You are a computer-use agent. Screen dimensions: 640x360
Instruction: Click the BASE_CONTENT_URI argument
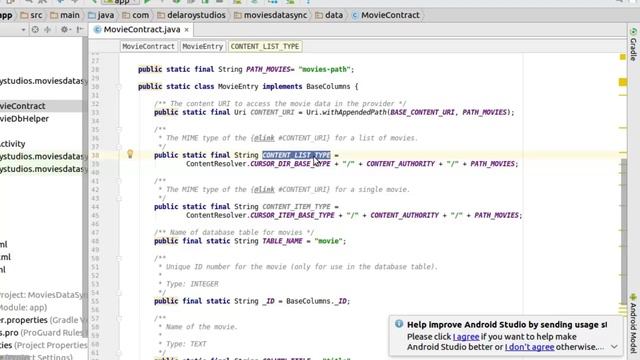click(422, 112)
